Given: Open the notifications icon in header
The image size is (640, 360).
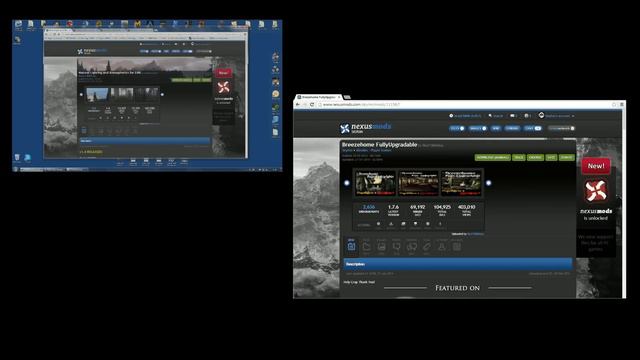Looking at the screenshot, I should coord(527,116).
